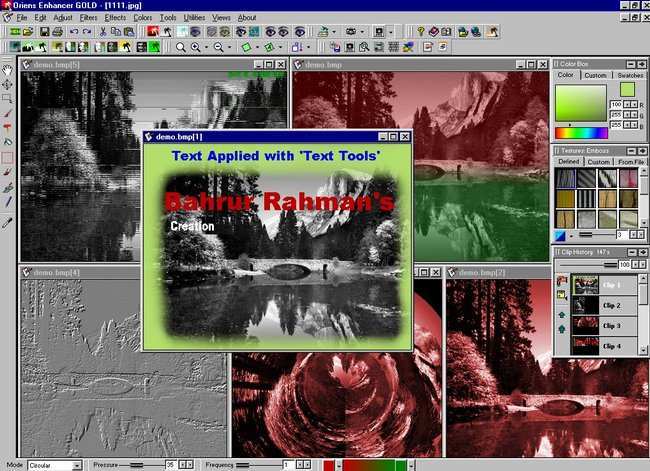Switch to the Swatches tab in Color Box

pyautogui.click(x=630, y=75)
